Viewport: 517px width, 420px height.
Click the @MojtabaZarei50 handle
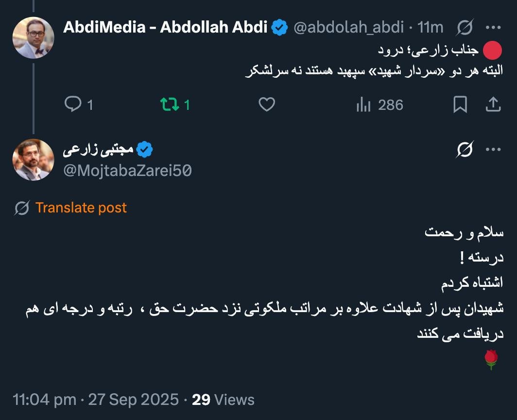click(127, 170)
